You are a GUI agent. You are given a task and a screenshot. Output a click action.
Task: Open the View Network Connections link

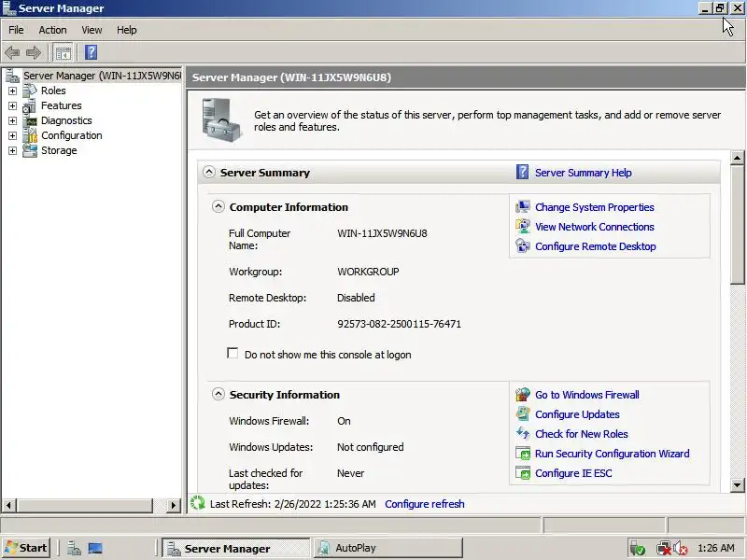click(594, 227)
